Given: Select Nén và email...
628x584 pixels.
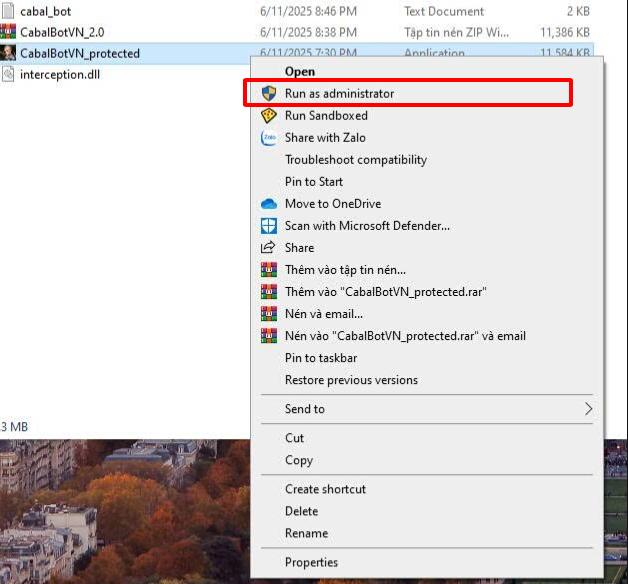Looking at the screenshot, I should point(324,314).
